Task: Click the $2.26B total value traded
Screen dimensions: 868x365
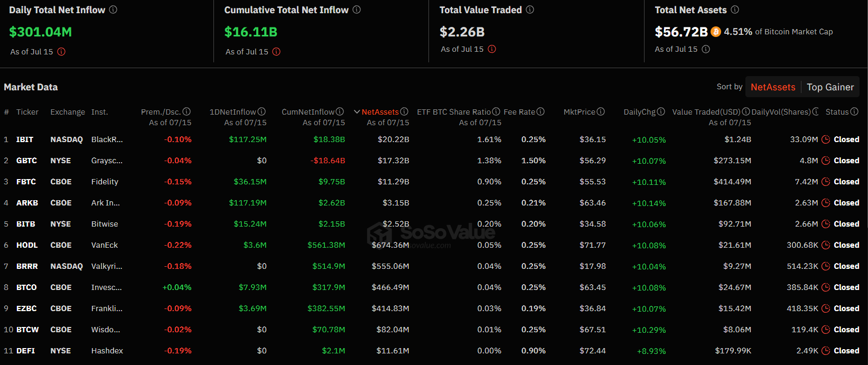Action: (x=462, y=32)
